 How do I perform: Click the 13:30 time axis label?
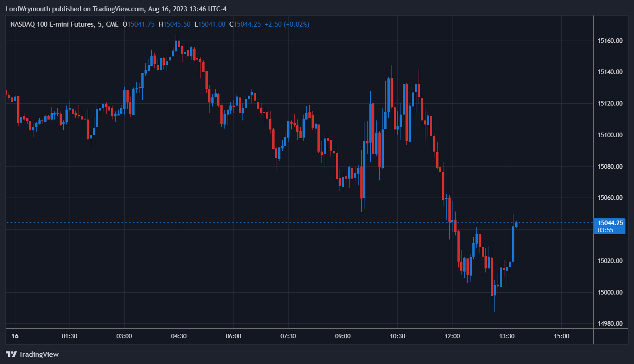tap(507, 336)
